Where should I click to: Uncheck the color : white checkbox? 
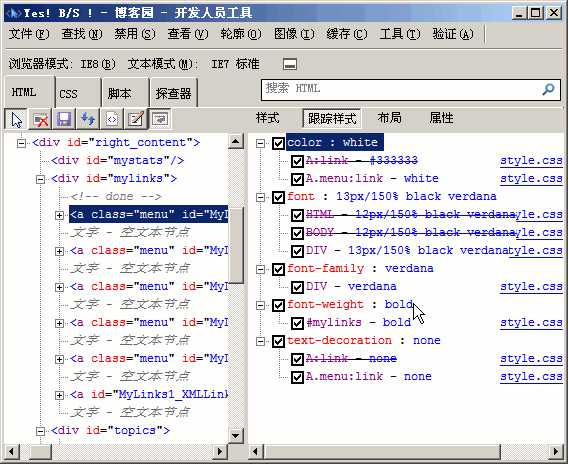(x=278, y=143)
